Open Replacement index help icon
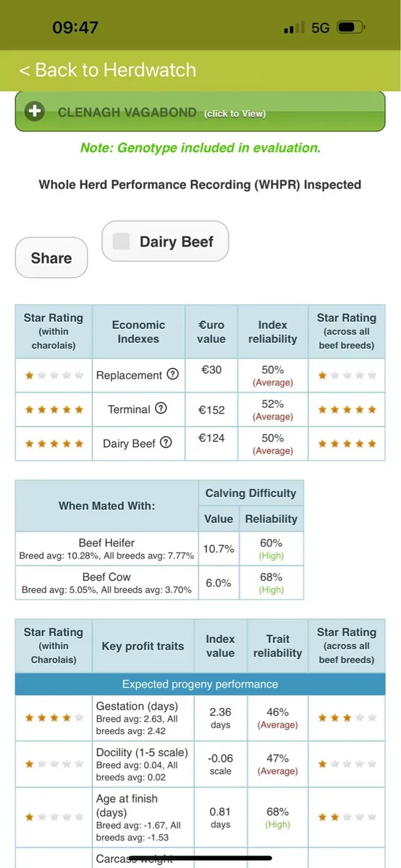 (x=172, y=374)
